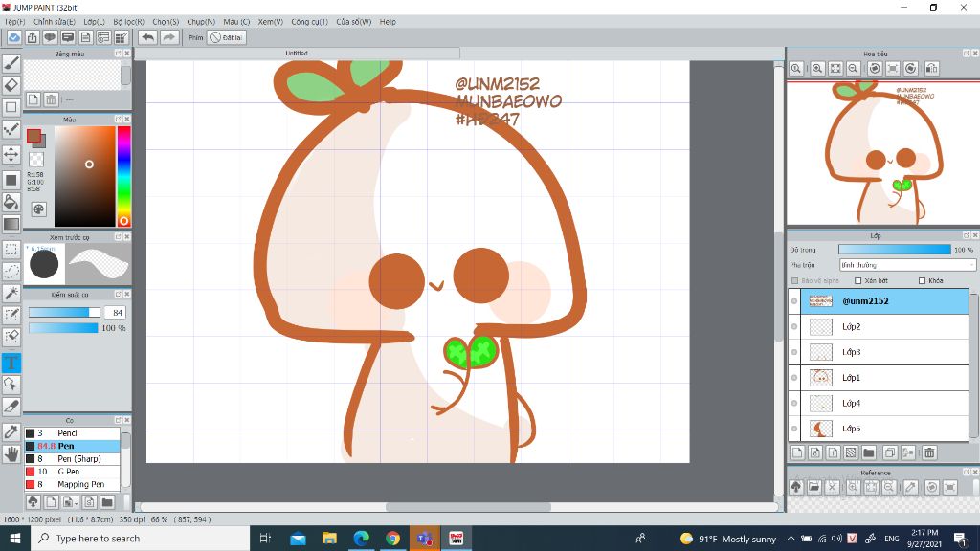
Task: Activate the Text tool
Action: [x=11, y=363]
